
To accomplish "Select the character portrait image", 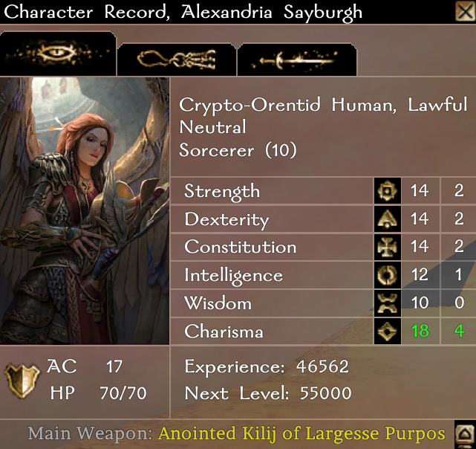I will [x=85, y=210].
